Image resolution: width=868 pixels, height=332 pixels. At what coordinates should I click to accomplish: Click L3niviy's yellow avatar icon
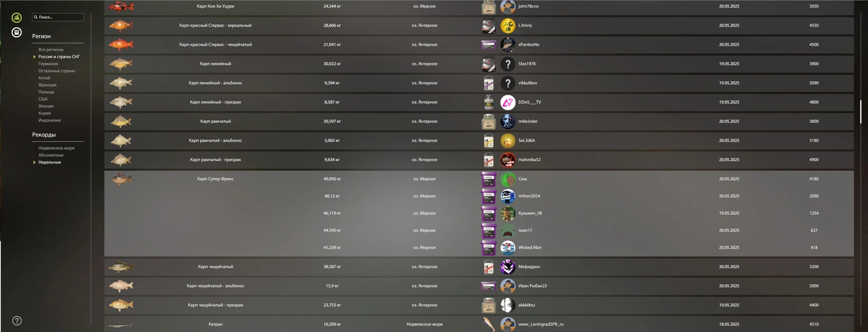[508, 25]
